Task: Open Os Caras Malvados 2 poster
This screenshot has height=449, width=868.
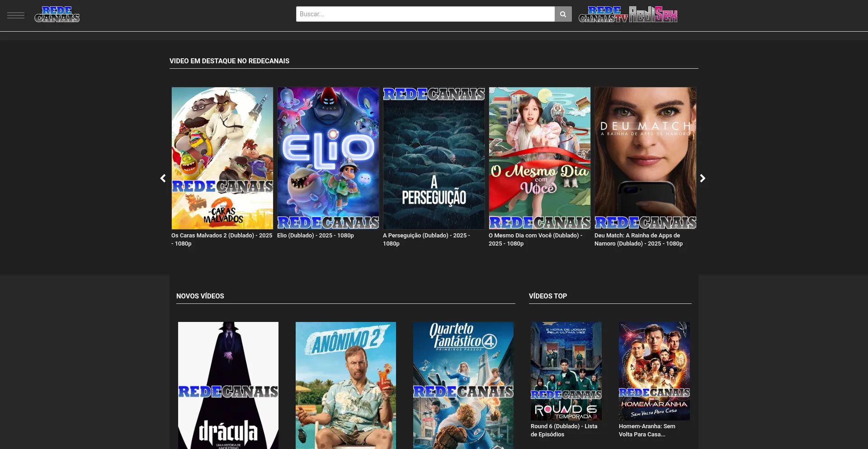Action: click(222, 158)
